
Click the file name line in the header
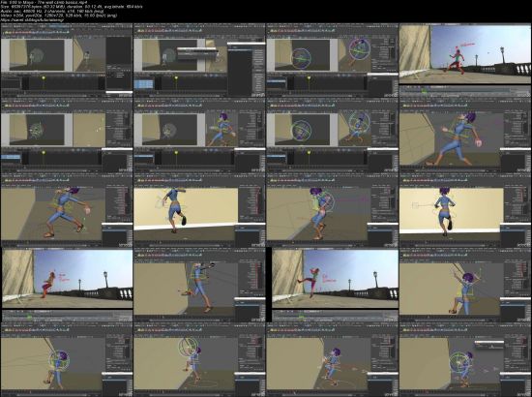coord(44,2)
